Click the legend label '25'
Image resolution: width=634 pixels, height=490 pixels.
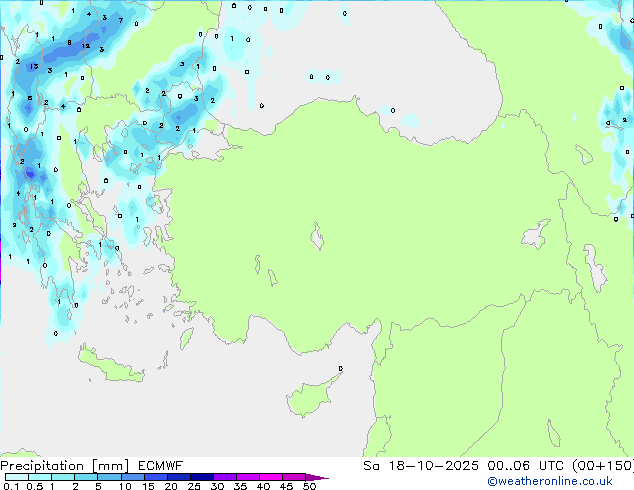click(194, 486)
